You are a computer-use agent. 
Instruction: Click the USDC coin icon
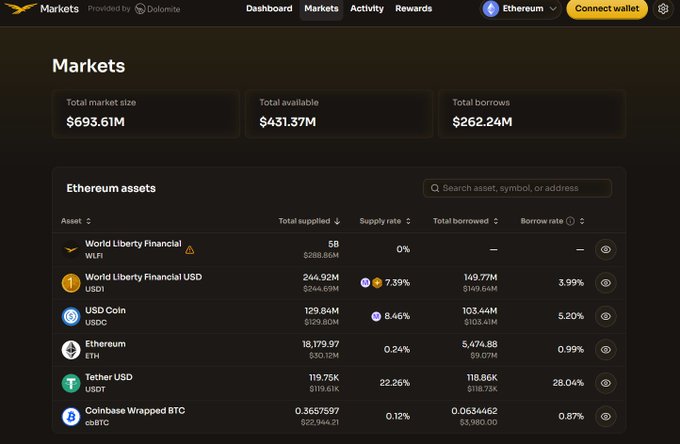pos(71,316)
